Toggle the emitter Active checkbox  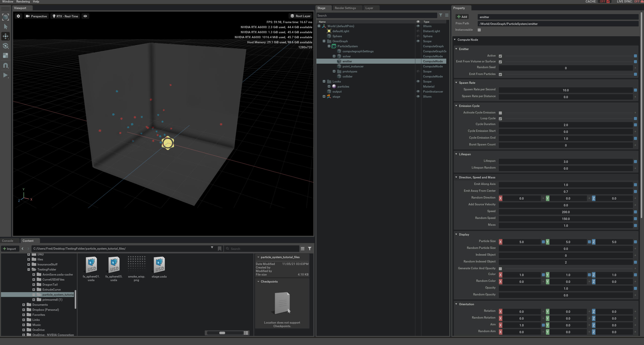click(x=500, y=56)
